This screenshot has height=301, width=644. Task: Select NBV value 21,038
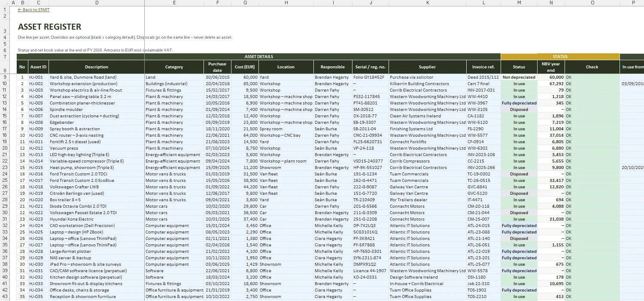(x=551, y=219)
